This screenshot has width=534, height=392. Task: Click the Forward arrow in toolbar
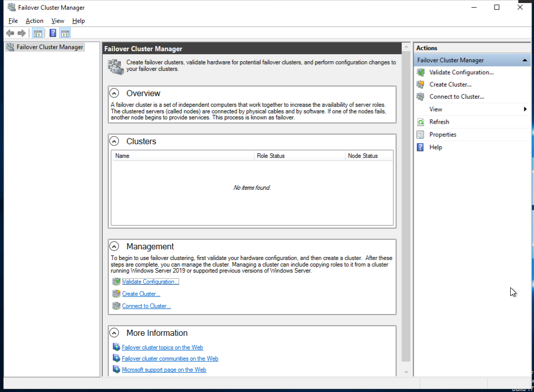pyautogui.click(x=21, y=33)
